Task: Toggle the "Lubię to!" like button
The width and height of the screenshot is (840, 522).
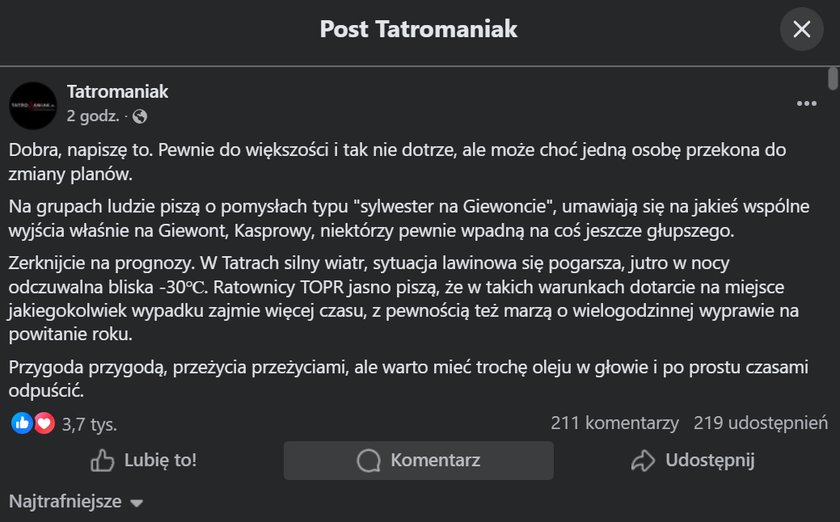Action: pos(144,460)
